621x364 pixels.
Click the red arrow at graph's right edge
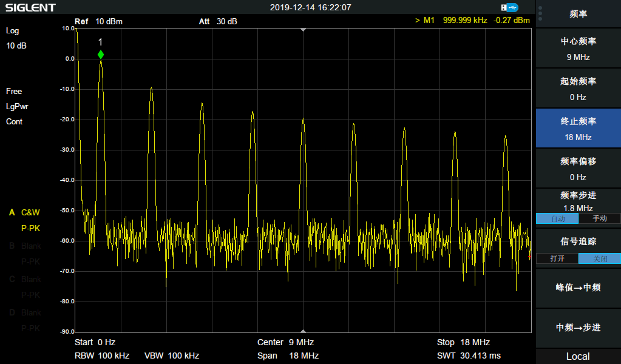530,257
